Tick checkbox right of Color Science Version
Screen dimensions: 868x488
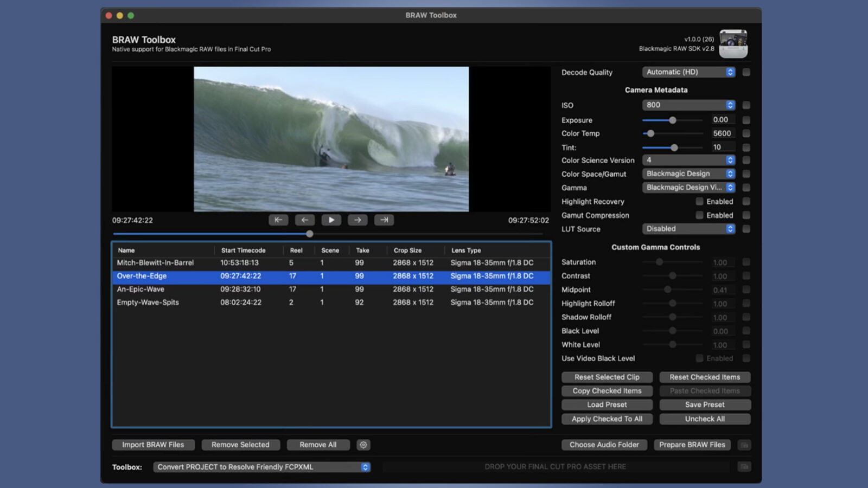[x=746, y=160]
